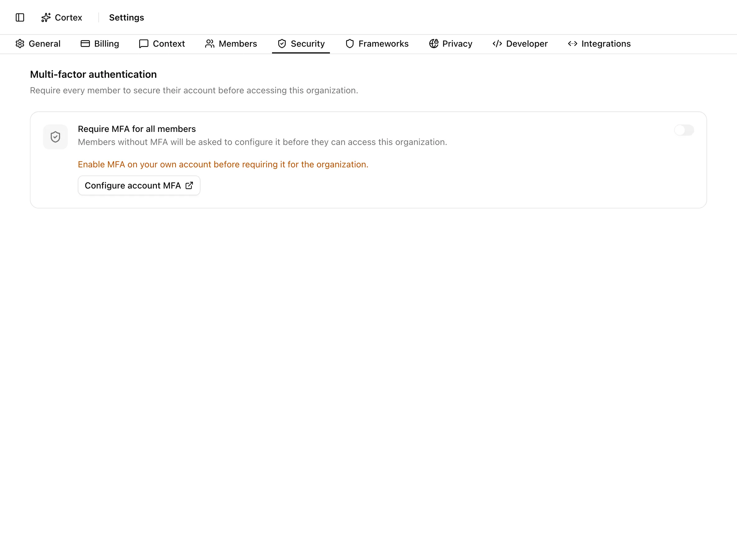Image resolution: width=737 pixels, height=560 pixels.
Task: Switch to the Privacy tab
Action: click(x=451, y=44)
